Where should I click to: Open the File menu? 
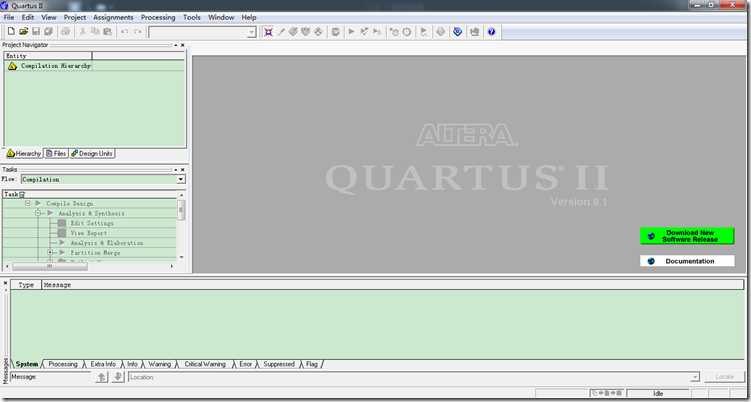coord(9,17)
